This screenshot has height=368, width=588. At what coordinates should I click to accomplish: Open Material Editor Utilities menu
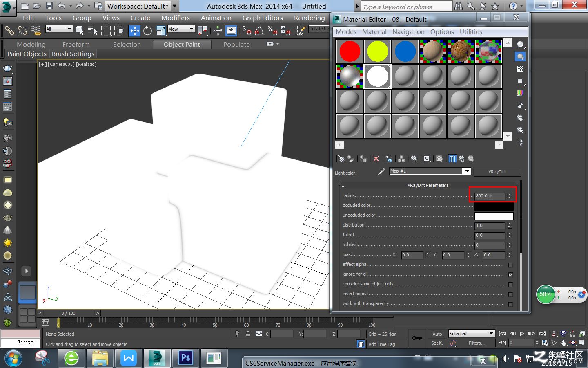click(471, 32)
